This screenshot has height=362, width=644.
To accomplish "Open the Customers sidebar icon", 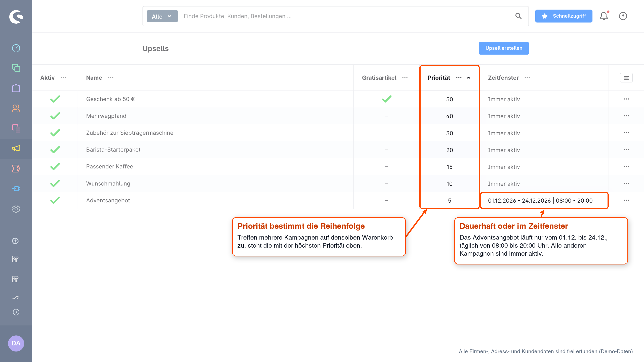I will (16, 108).
